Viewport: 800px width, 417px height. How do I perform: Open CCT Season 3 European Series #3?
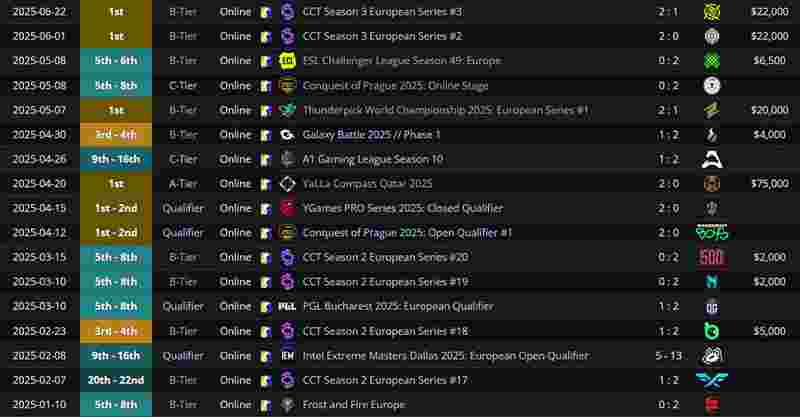(383, 12)
